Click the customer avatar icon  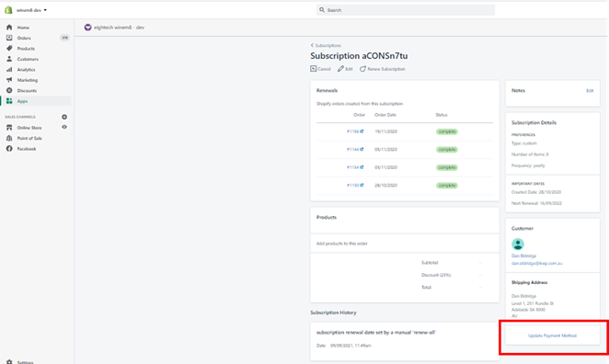point(518,244)
